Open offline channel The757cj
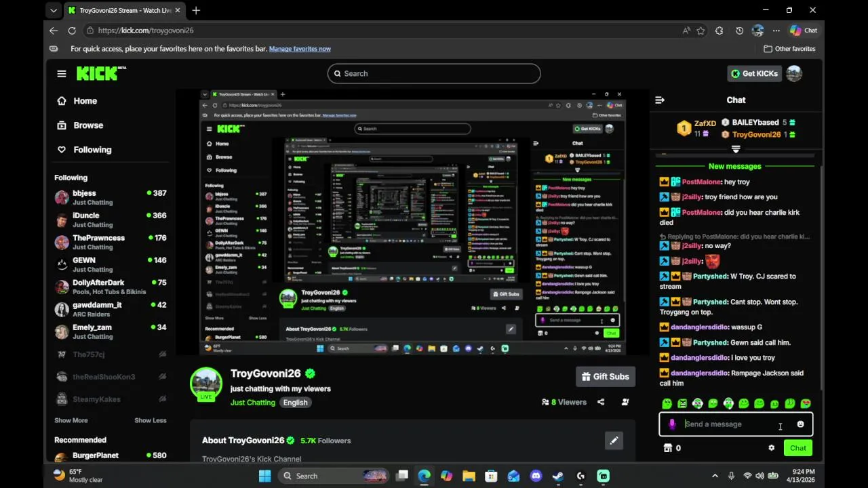Image resolution: width=868 pixels, height=488 pixels. [x=111, y=354]
